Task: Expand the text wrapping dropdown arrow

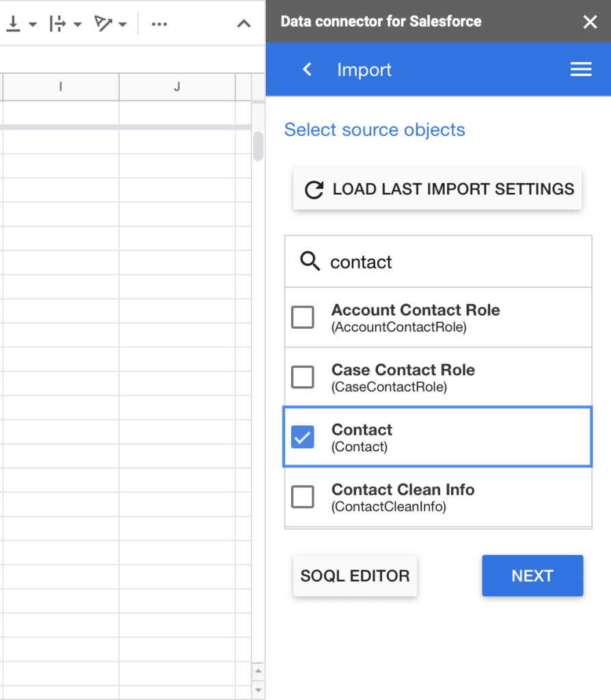Action: (78, 24)
